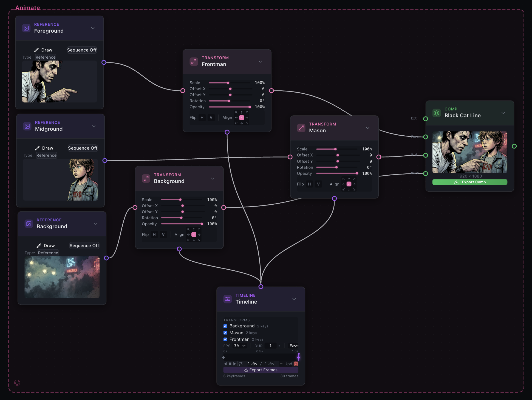The image size is (532, 400).
Task: Click the Black Cat Line comp layers icon
Action: (x=437, y=113)
